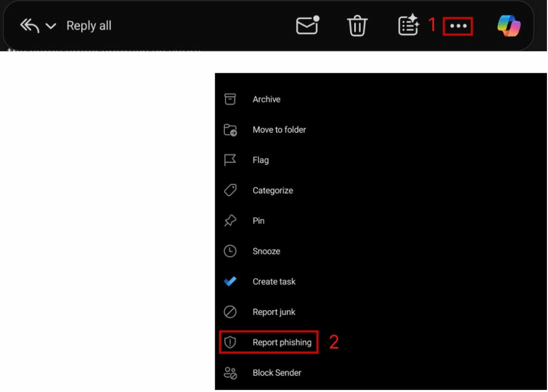Click the Flag icon in menu
Screen dimensions: 548x392
click(230, 160)
